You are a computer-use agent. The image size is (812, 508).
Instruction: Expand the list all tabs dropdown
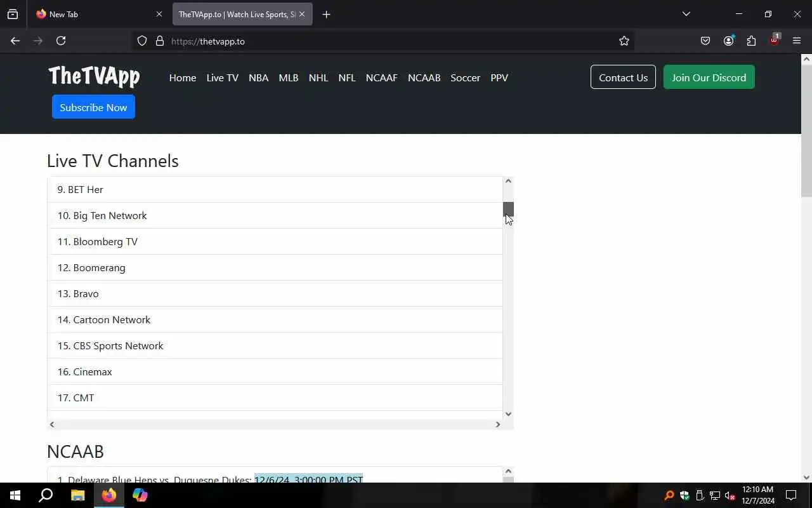click(686, 14)
